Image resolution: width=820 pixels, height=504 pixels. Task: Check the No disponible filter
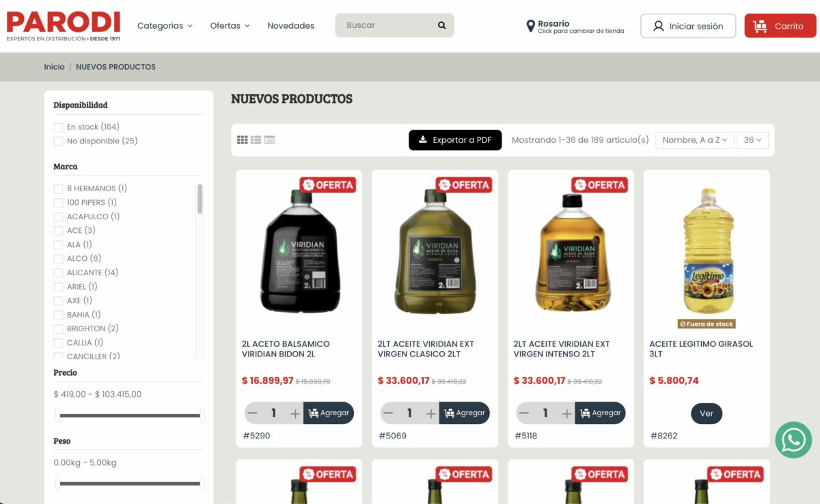pyautogui.click(x=58, y=141)
